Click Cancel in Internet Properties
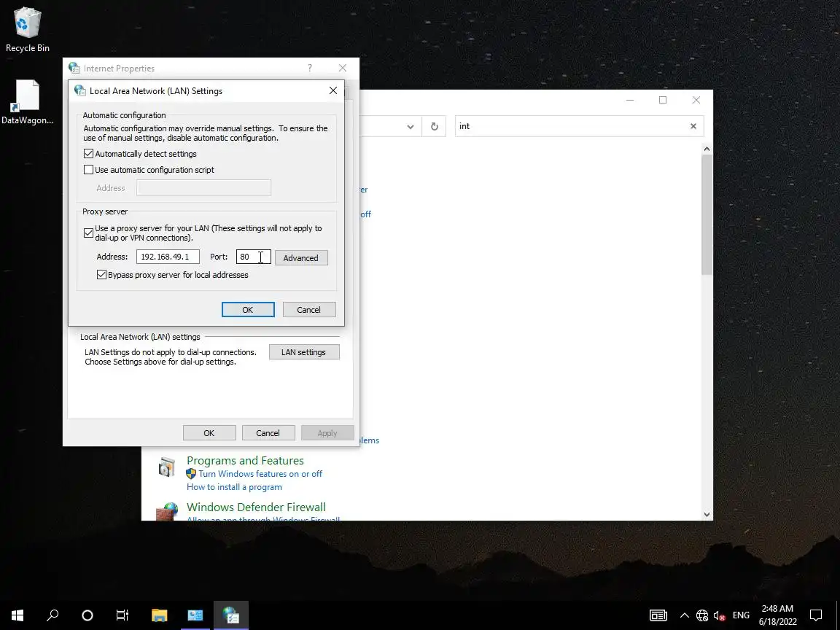840x630 pixels. point(268,433)
